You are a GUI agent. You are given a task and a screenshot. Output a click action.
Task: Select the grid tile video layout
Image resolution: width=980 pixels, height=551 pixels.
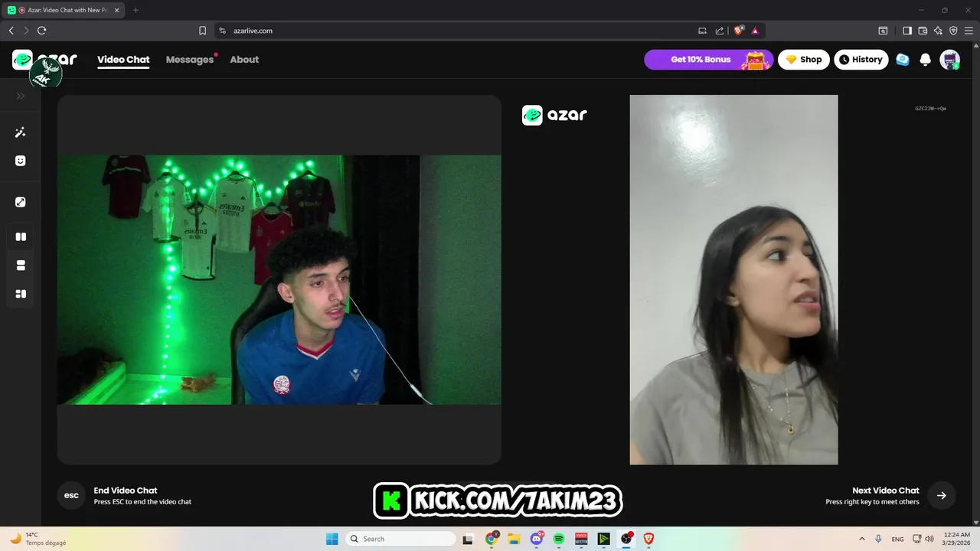pyautogui.click(x=21, y=294)
